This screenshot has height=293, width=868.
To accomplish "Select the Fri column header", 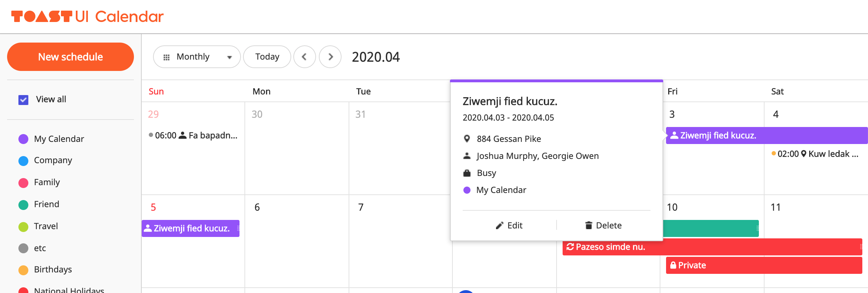I will click(x=672, y=91).
